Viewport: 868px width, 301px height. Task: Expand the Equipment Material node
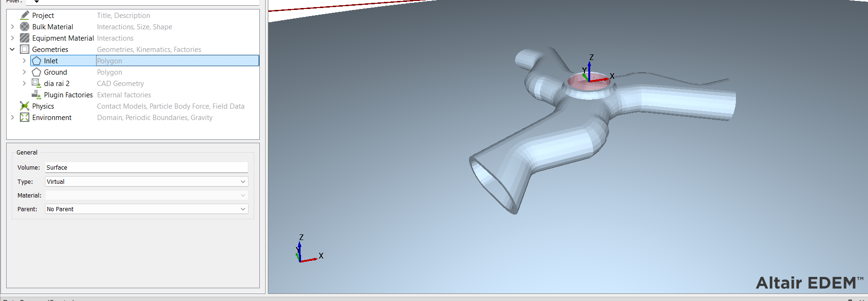click(x=12, y=38)
